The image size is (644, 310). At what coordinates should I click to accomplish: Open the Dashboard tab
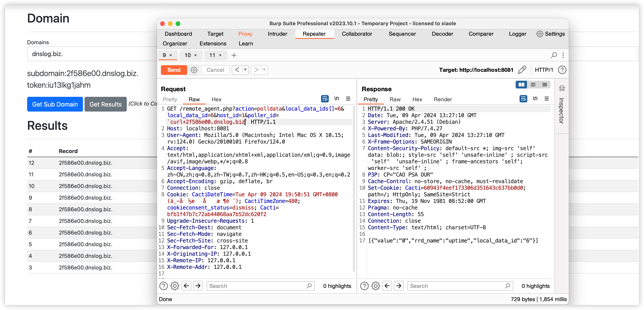tap(178, 34)
